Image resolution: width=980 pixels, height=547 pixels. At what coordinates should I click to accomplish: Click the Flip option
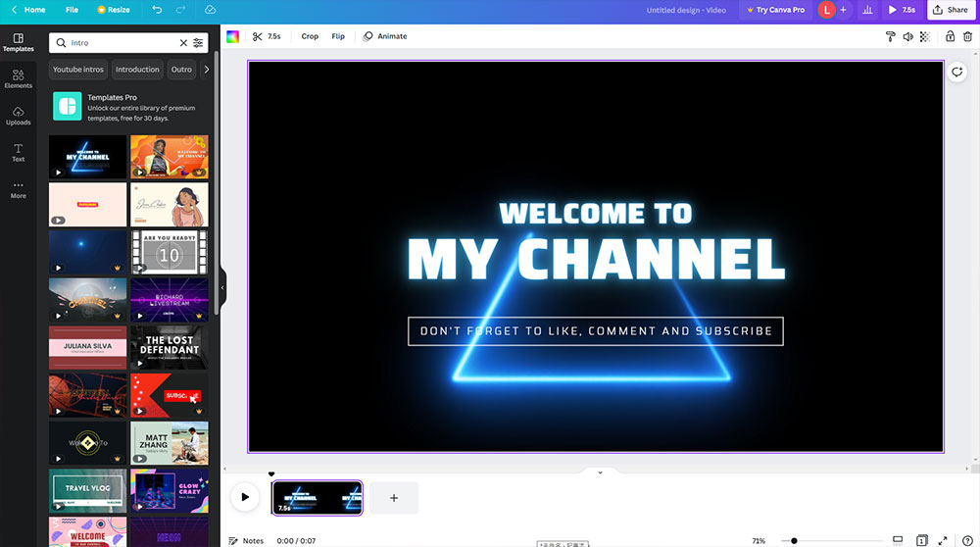(x=338, y=36)
